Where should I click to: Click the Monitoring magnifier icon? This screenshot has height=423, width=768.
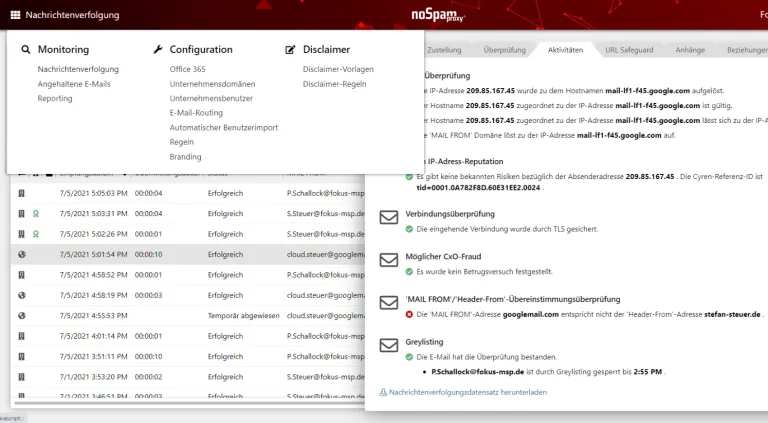25,49
